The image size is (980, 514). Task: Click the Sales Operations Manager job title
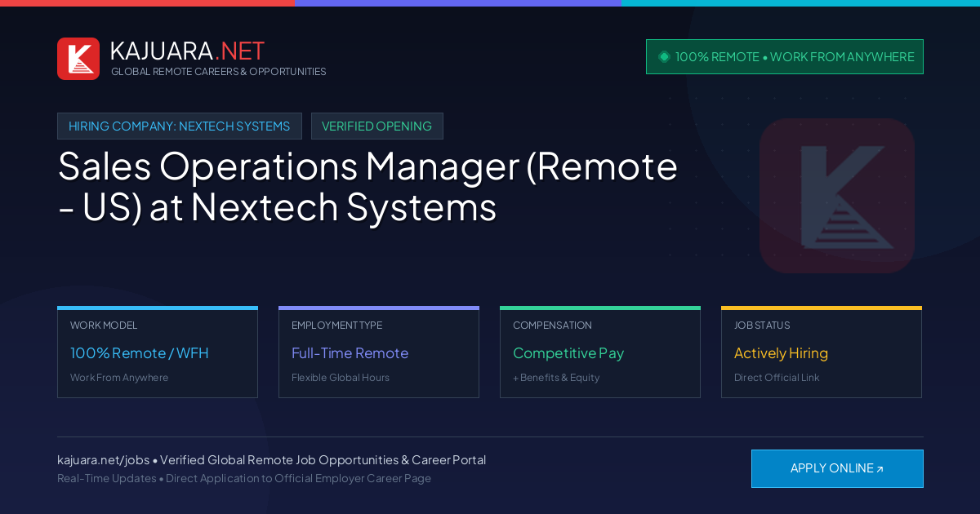pyautogui.click(x=367, y=187)
